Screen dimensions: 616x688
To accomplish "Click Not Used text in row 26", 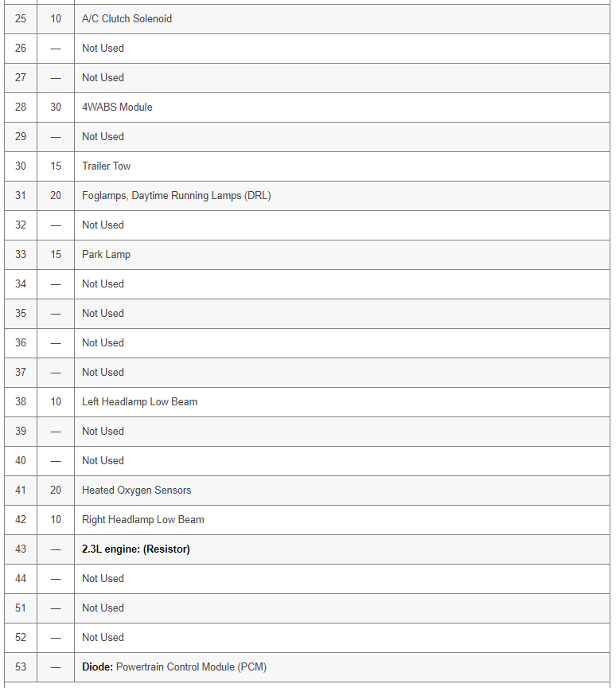I will pyautogui.click(x=103, y=49).
